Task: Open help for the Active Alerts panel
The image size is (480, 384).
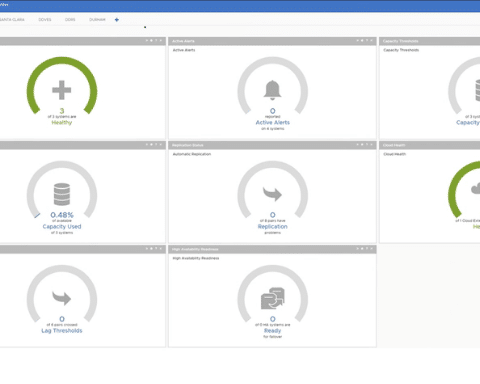Action: [367, 41]
